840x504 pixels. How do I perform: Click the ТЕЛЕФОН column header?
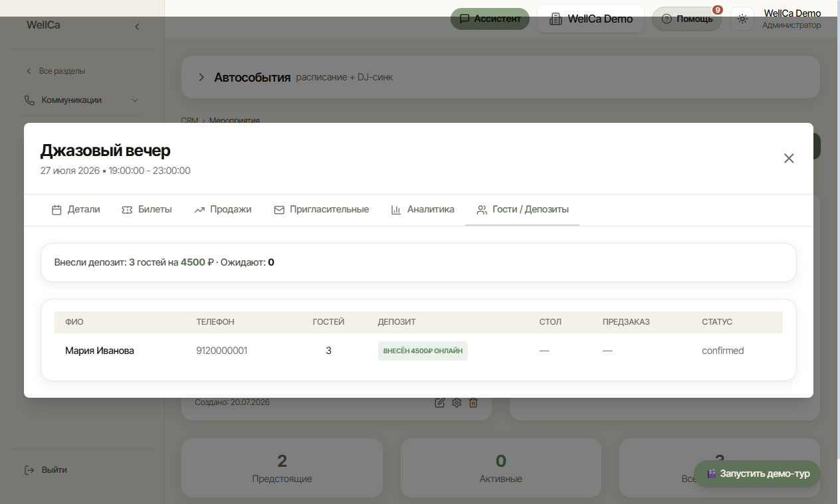click(215, 322)
